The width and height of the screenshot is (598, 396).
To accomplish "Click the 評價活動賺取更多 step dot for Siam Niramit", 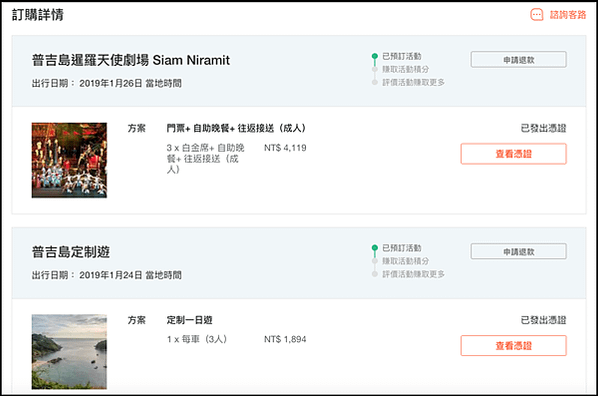I will [375, 82].
